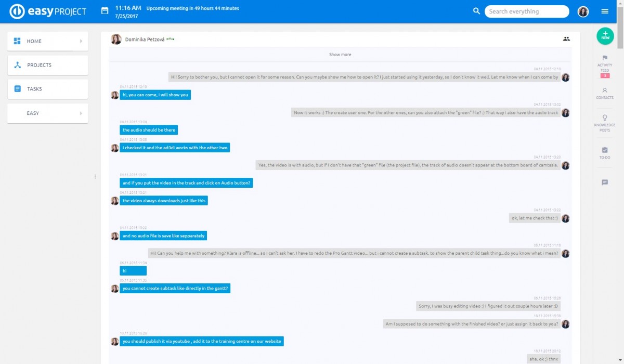624x364 pixels.
Task: Click the chat bubble icon in right sidebar
Action: pyautogui.click(x=605, y=183)
